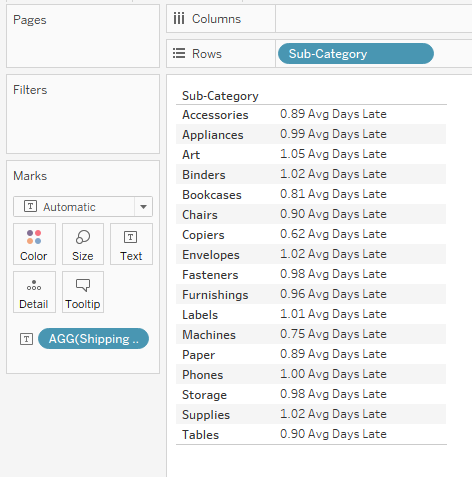Click Bookcases' 0.81 Avg Days Late value
Viewport: 472px width, 477px height.
(x=333, y=194)
